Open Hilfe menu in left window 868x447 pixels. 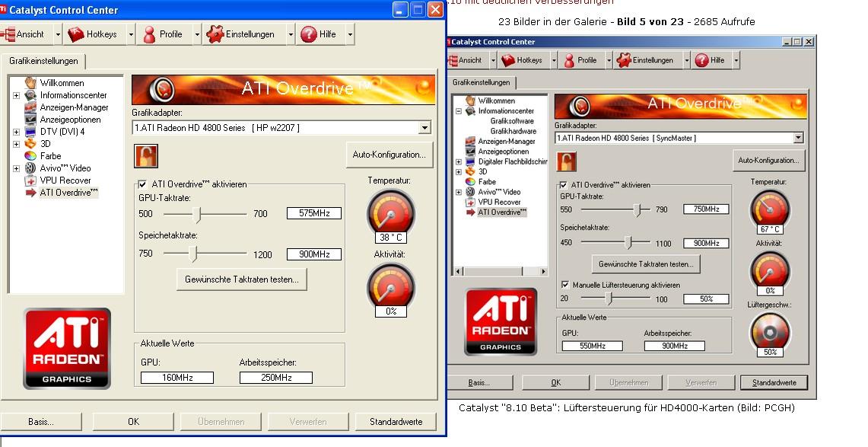[320, 34]
